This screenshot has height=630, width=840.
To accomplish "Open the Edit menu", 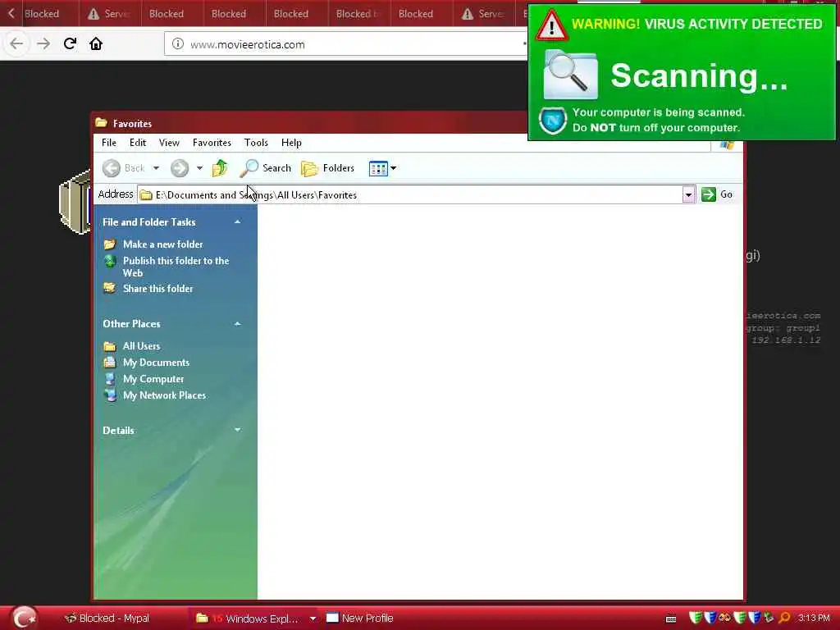I will [x=138, y=143].
